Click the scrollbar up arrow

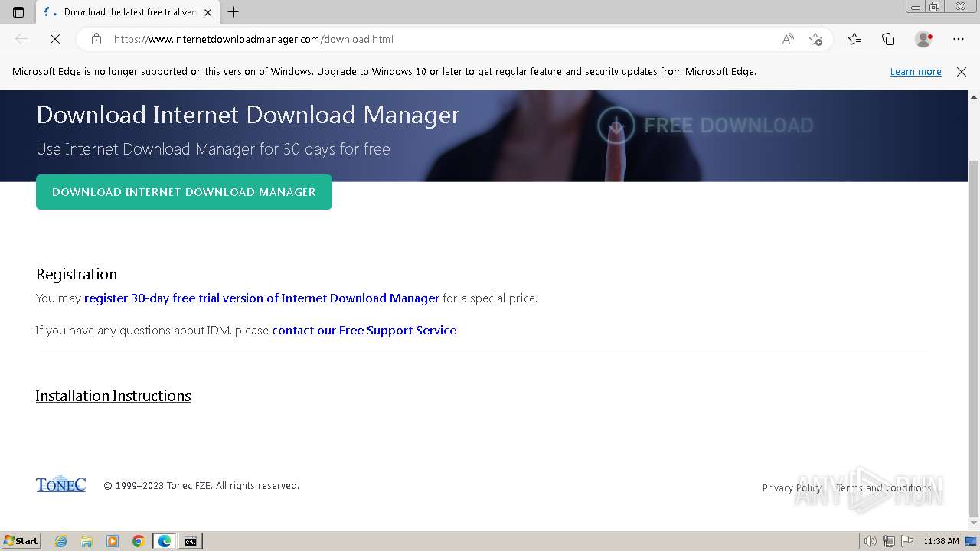click(974, 97)
